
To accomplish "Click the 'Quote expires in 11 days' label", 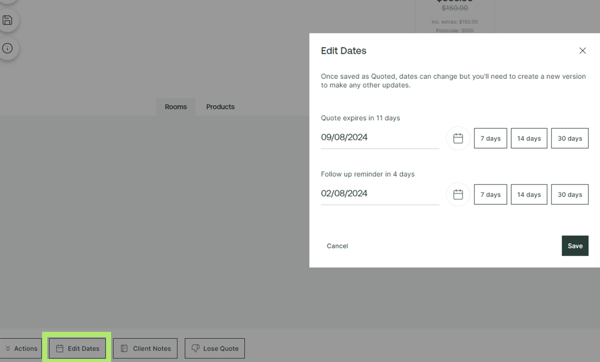I will [360, 118].
